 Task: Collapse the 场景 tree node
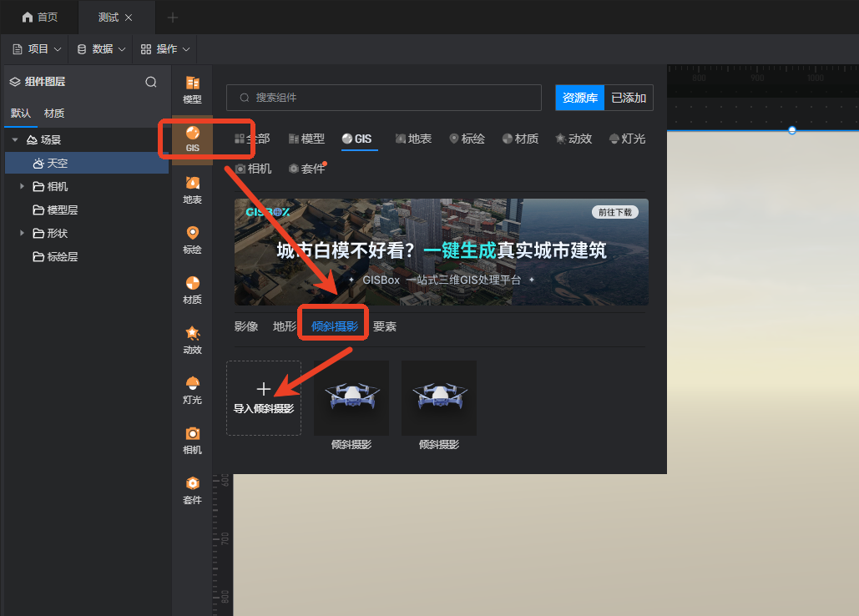[x=15, y=139]
